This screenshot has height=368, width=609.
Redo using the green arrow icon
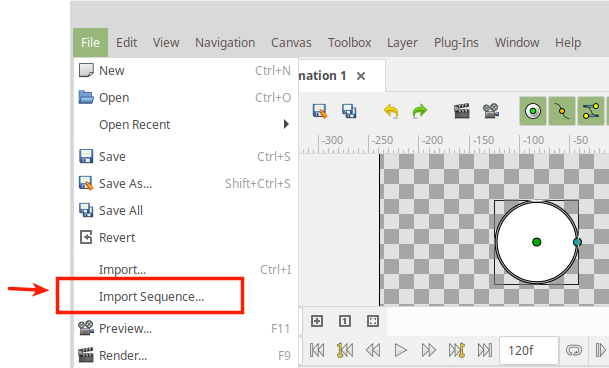point(419,111)
